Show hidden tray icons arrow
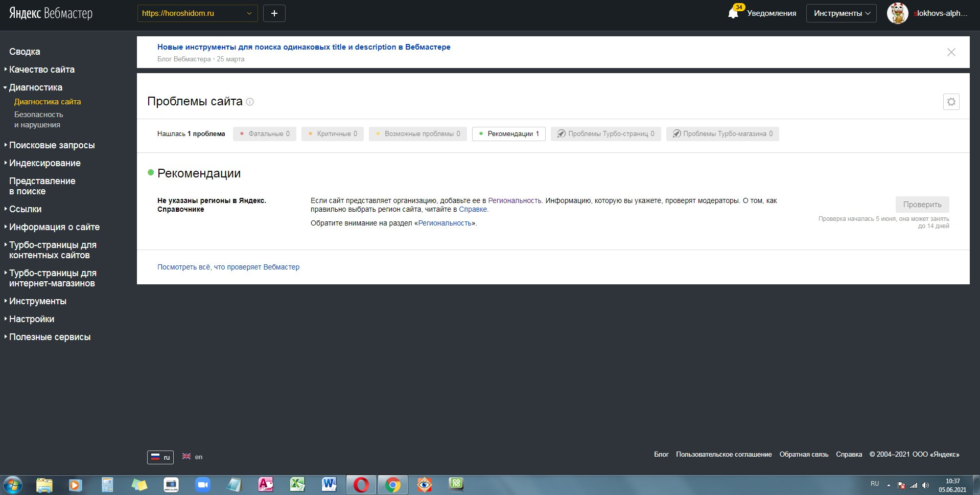The image size is (980, 495). pos(889,485)
